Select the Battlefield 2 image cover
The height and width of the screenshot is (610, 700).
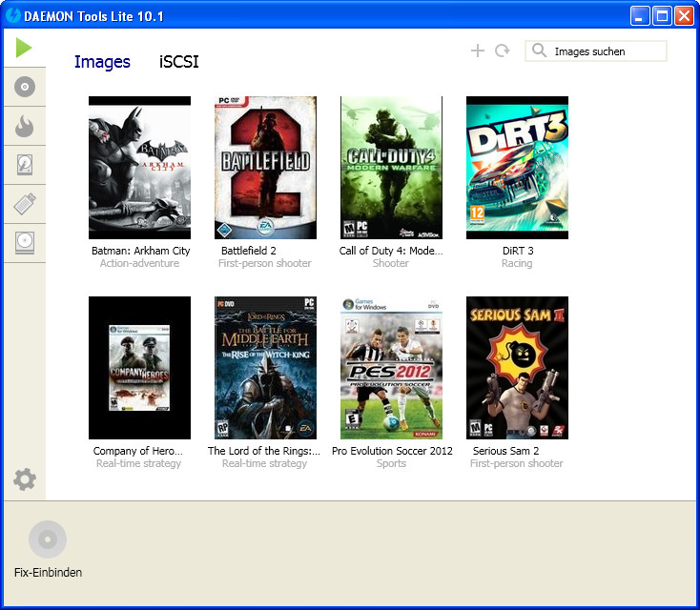pyautogui.click(x=265, y=168)
